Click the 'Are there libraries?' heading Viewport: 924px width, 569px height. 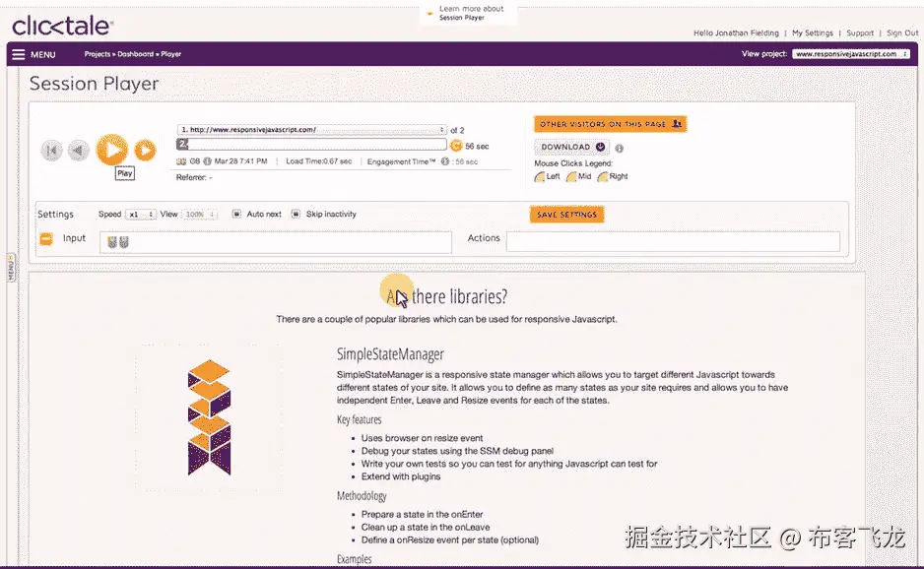(x=446, y=296)
